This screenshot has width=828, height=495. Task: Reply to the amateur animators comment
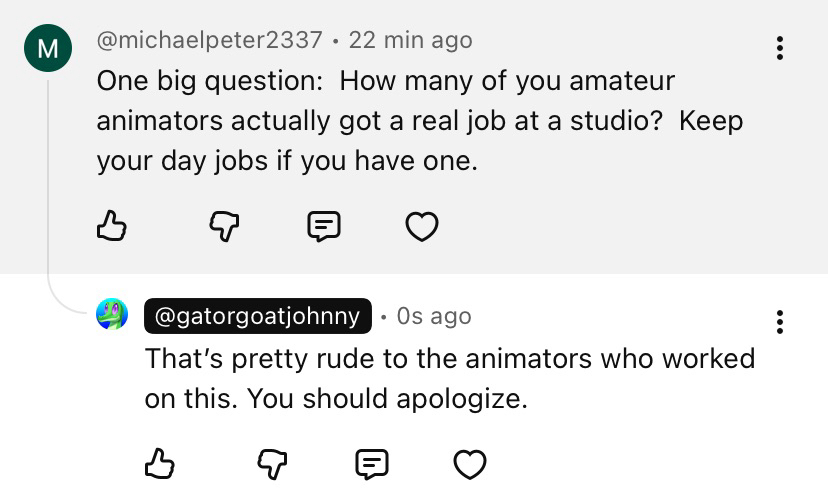(x=321, y=228)
